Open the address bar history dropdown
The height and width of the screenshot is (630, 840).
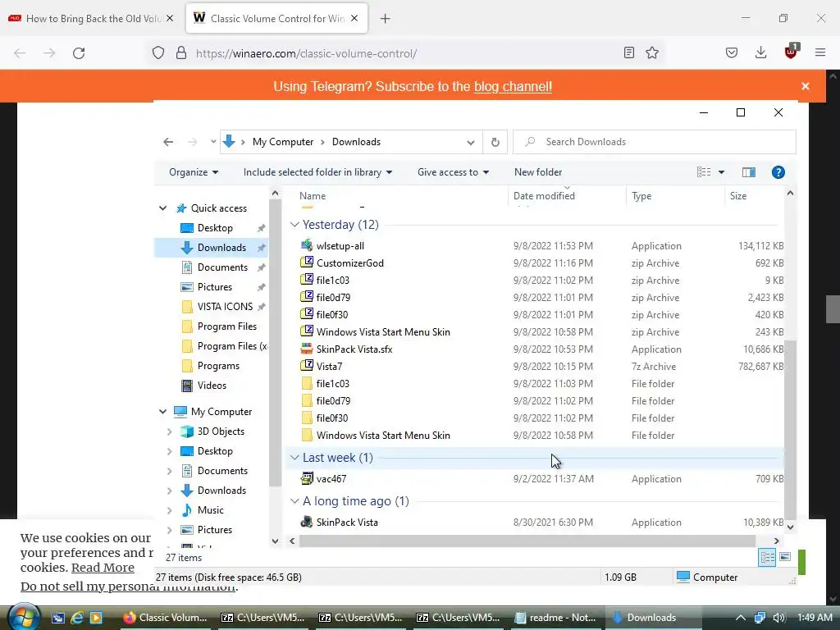coord(470,142)
